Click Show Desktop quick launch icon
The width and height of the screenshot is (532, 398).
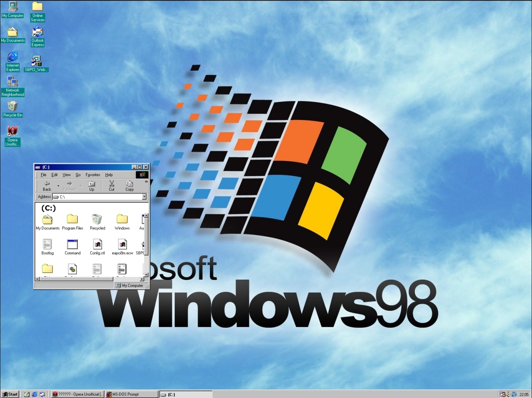click(x=27, y=394)
